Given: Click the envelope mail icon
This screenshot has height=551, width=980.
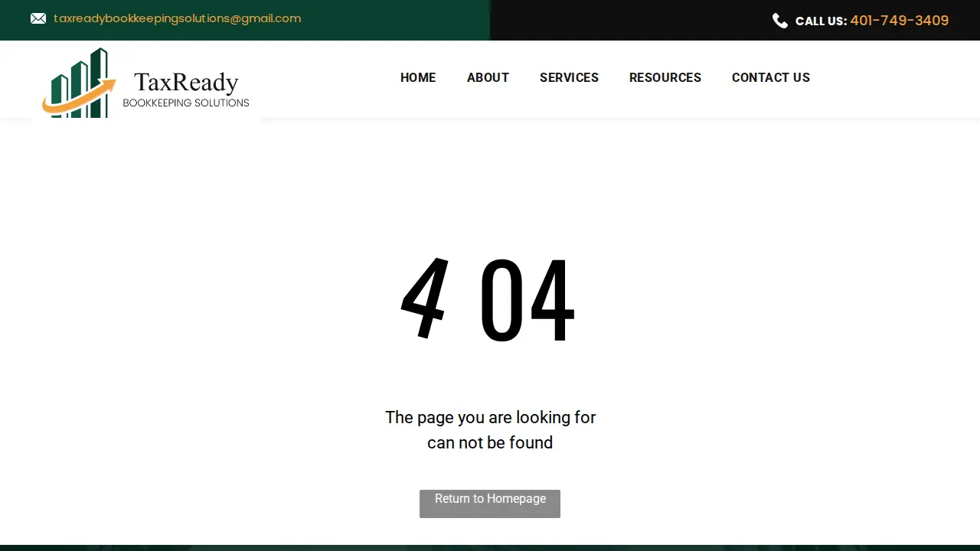Looking at the screenshot, I should click(x=38, y=18).
